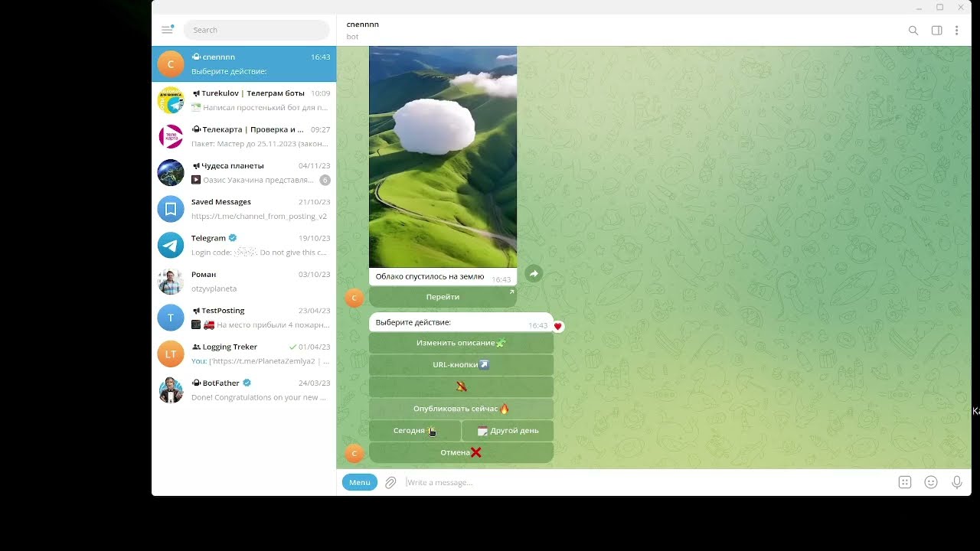
Task: Choose the 'Сегодня' schedule button
Action: coord(415,431)
